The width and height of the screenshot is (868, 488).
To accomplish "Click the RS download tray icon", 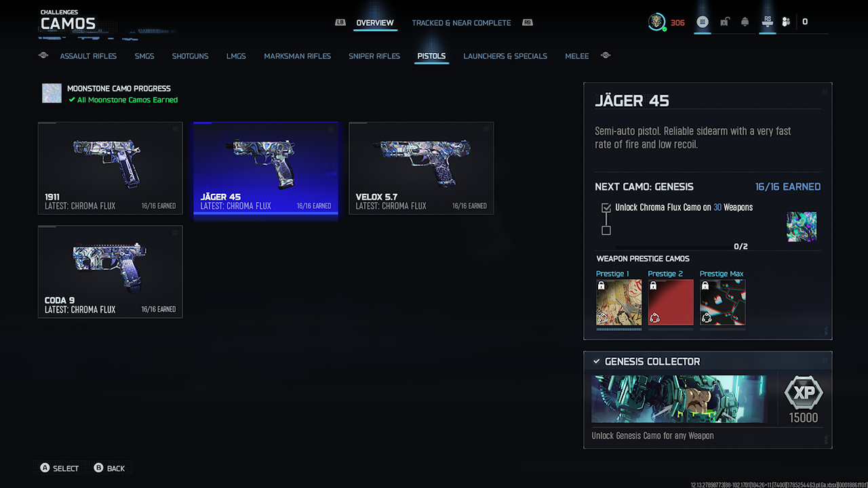I will [x=768, y=22].
